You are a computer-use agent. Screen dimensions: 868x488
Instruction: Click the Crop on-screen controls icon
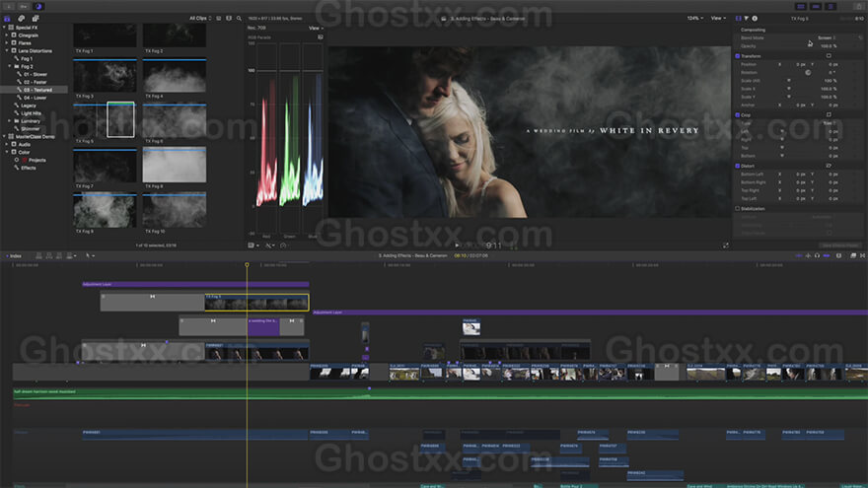pyautogui.click(x=829, y=114)
